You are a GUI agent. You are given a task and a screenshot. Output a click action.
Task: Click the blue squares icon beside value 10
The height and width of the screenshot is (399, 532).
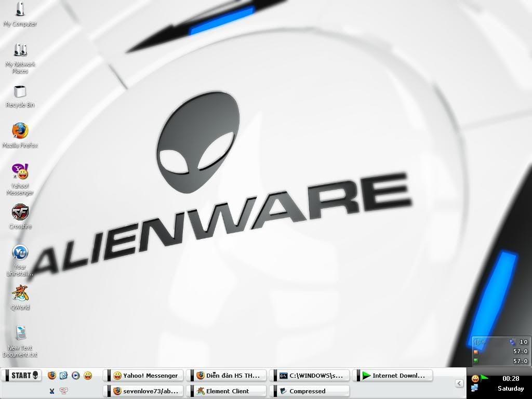coord(512,342)
